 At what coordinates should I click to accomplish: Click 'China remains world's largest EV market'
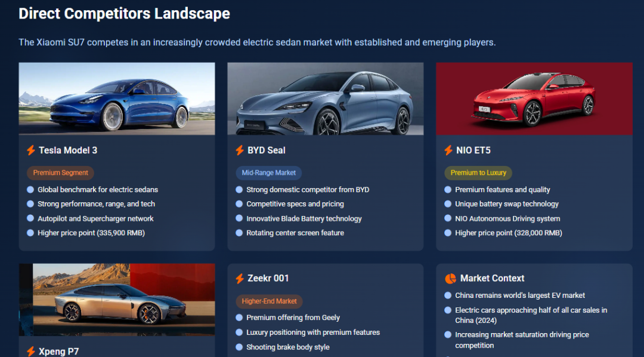(520, 296)
